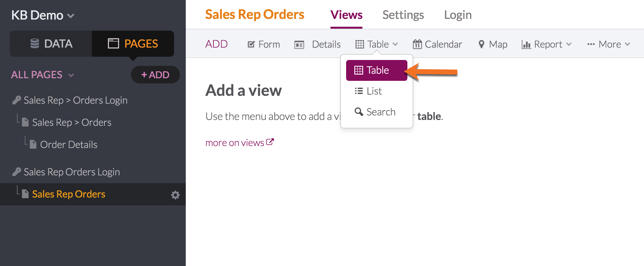
Task: Click the Report bar chart icon
Action: [x=526, y=44]
